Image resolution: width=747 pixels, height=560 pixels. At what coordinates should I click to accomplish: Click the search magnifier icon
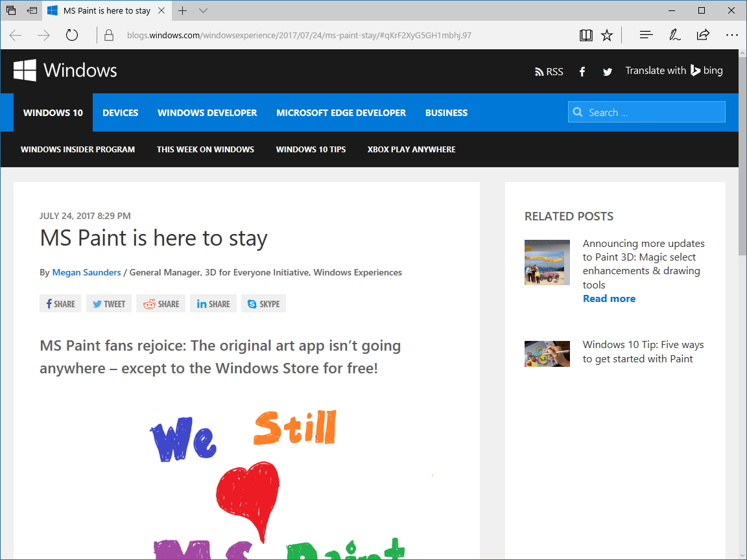click(578, 112)
